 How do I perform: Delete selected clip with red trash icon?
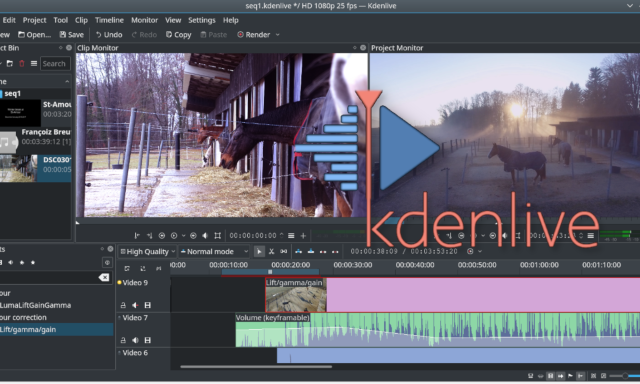[x=22, y=64]
